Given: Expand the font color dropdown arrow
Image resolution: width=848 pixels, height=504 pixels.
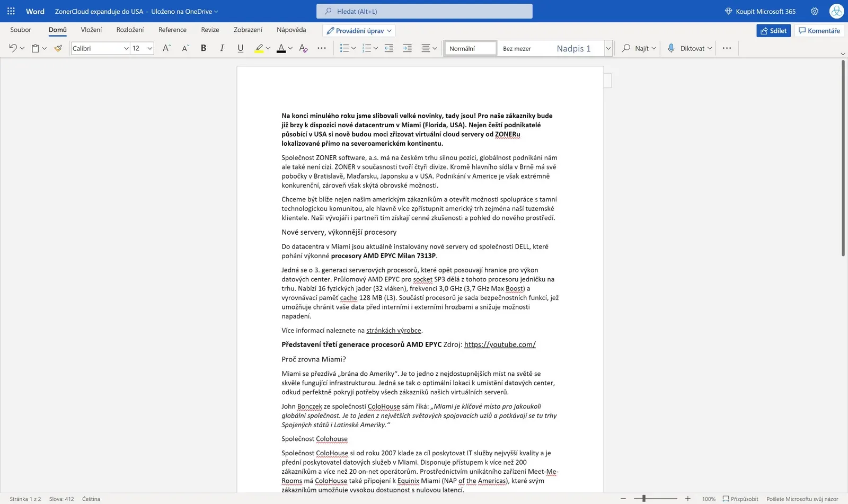Looking at the screenshot, I should pos(290,48).
